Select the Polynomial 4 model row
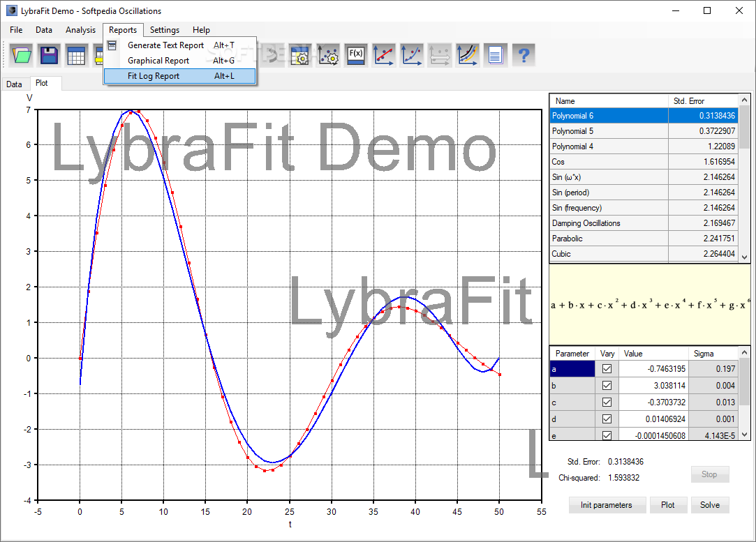756x542 pixels. (644, 146)
